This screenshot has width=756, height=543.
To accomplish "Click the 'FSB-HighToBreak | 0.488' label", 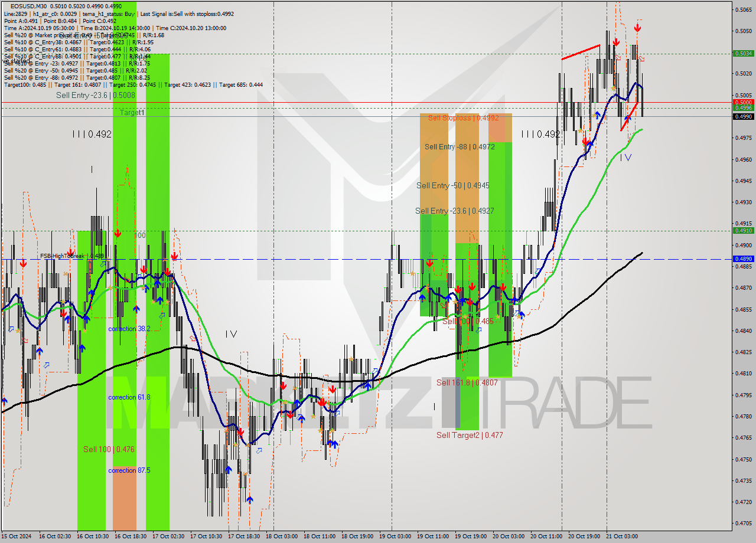I will [73, 256].
